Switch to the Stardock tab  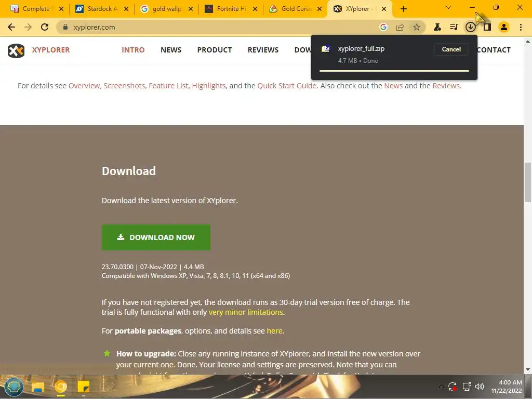click(102, 9)
